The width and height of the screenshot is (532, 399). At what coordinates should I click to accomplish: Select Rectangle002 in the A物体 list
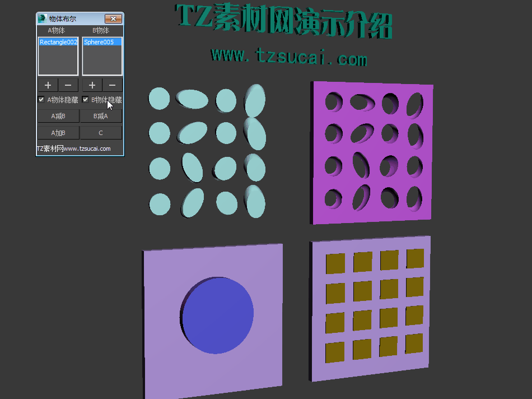click(x=58, y=42)
